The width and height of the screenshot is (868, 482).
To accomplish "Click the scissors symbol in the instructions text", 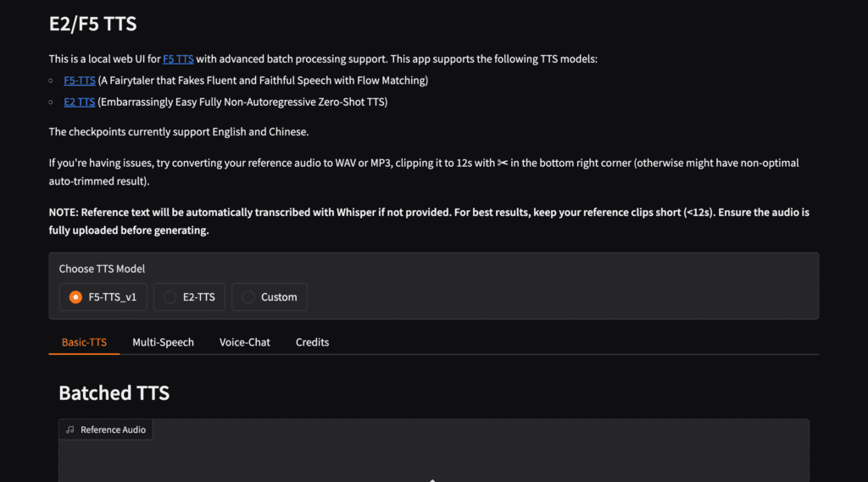I will pyautogui.click(x=502, y=163).
